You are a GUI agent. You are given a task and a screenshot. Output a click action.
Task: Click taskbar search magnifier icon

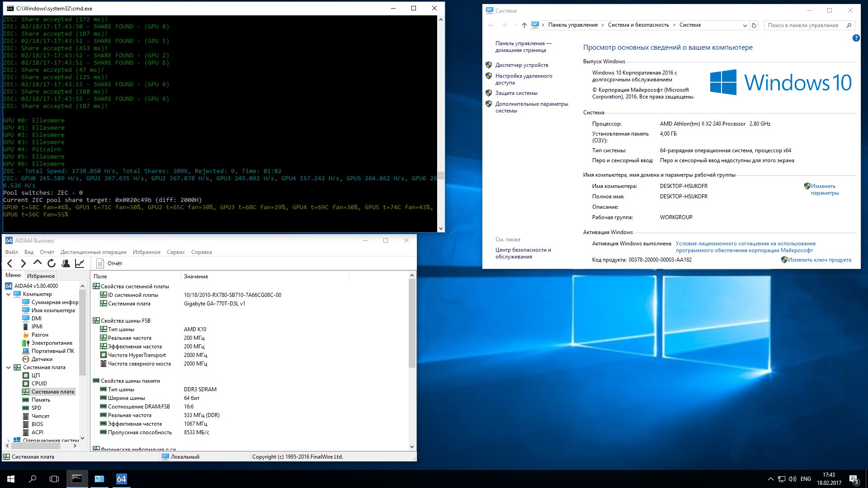(33, 479)
